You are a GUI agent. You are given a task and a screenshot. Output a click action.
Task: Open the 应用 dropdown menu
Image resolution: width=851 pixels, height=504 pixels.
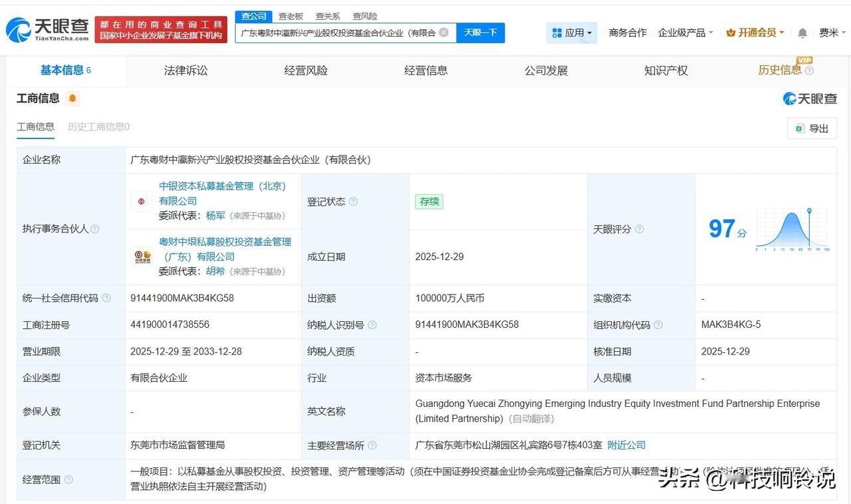[572, 32]
